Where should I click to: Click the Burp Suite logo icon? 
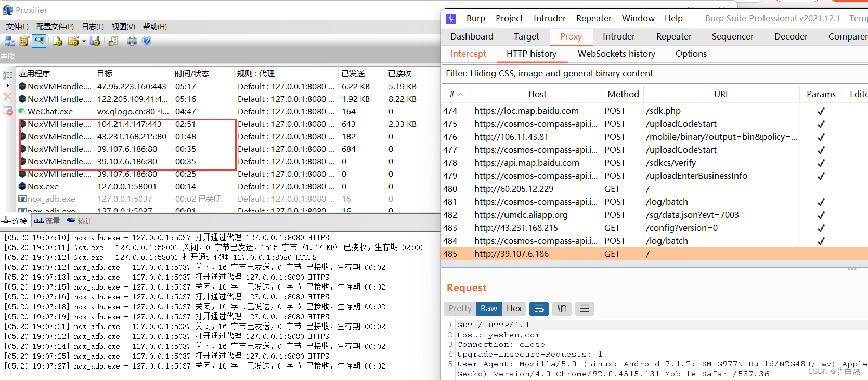click(451, 19)
